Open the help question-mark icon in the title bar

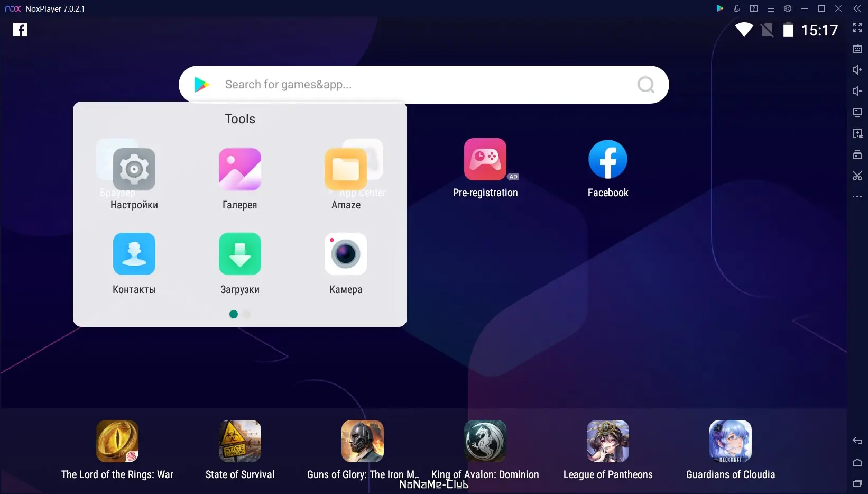coord(754,8)
